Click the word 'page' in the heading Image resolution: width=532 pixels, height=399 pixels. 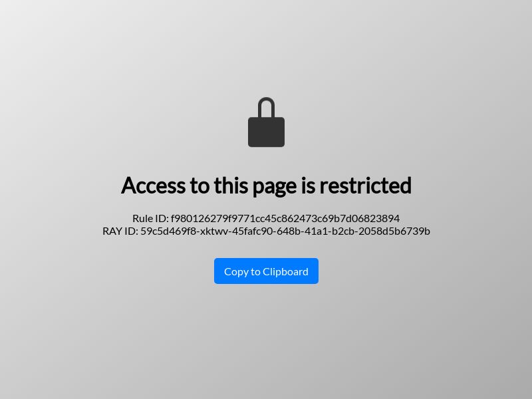(275, 188)
